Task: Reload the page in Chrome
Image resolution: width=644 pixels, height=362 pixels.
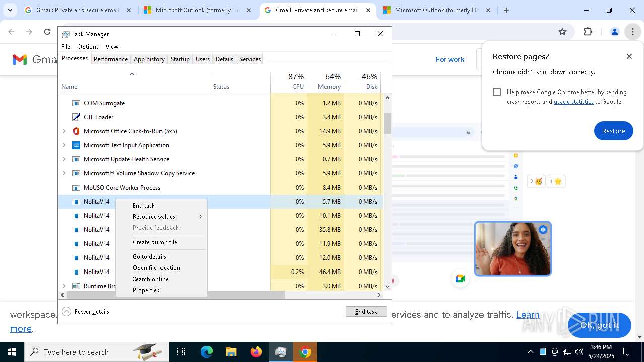Action: (47, 32)
